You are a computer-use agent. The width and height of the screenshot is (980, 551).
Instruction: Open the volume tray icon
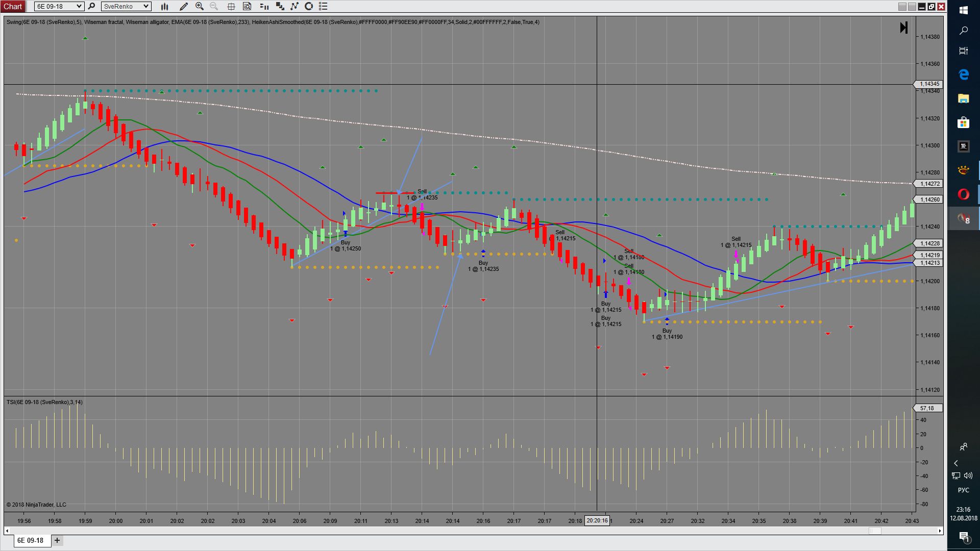(x=968, y=475)
